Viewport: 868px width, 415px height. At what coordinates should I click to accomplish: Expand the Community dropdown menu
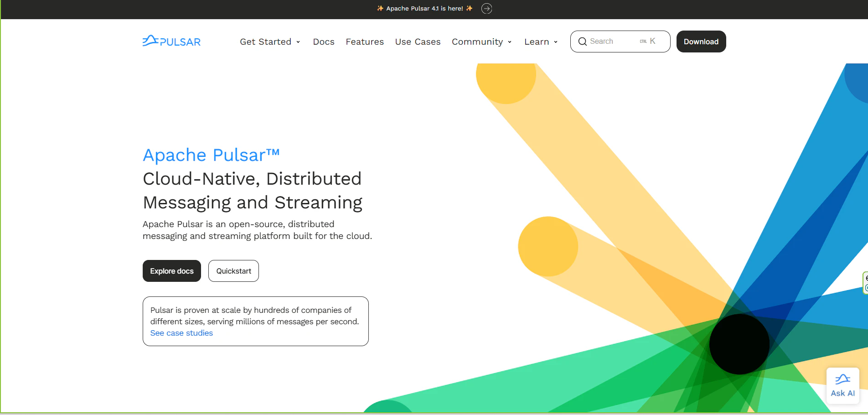[481, 42]
